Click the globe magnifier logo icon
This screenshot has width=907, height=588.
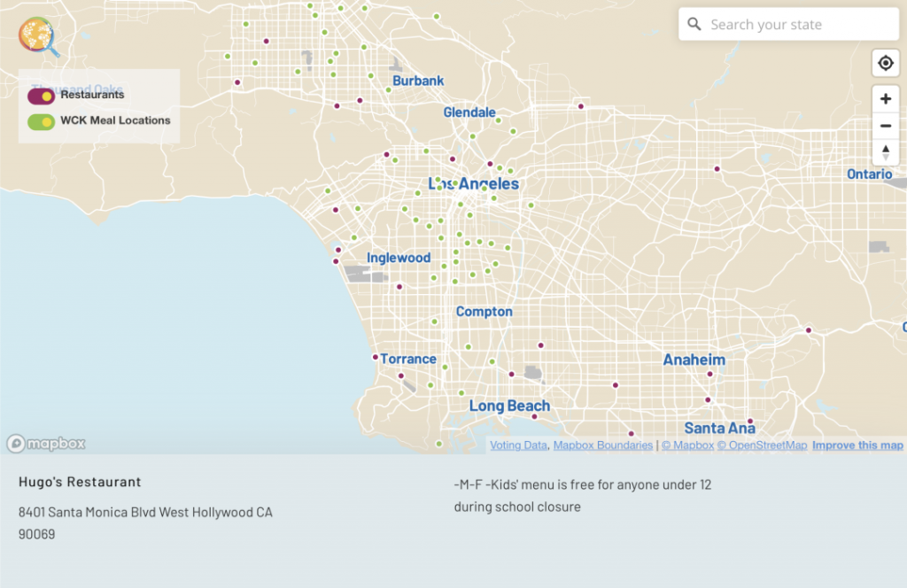tap(38, 36)
